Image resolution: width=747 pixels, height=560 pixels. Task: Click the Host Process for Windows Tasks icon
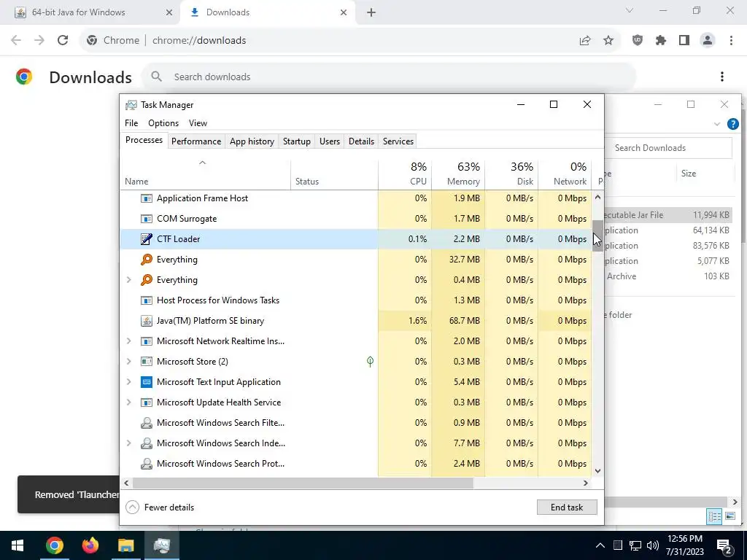point(146,300)
